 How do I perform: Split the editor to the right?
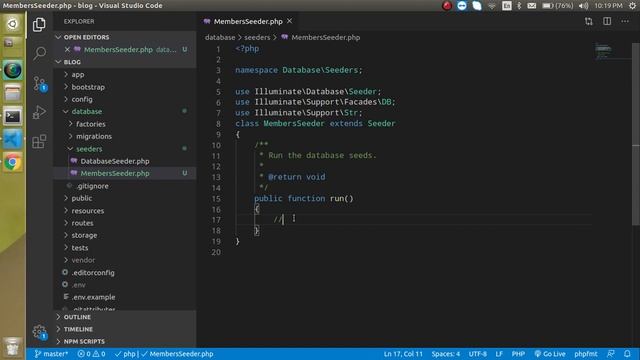[607, 21]
